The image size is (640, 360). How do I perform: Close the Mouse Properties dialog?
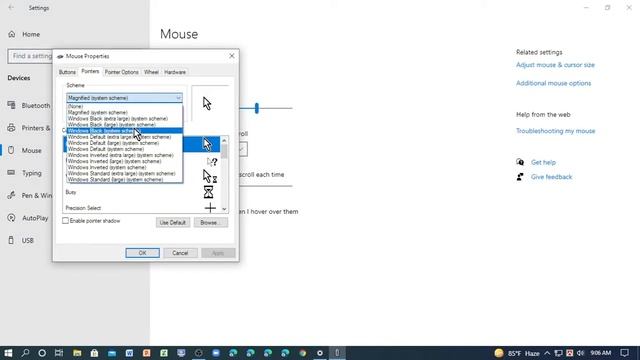coord(231,56)
